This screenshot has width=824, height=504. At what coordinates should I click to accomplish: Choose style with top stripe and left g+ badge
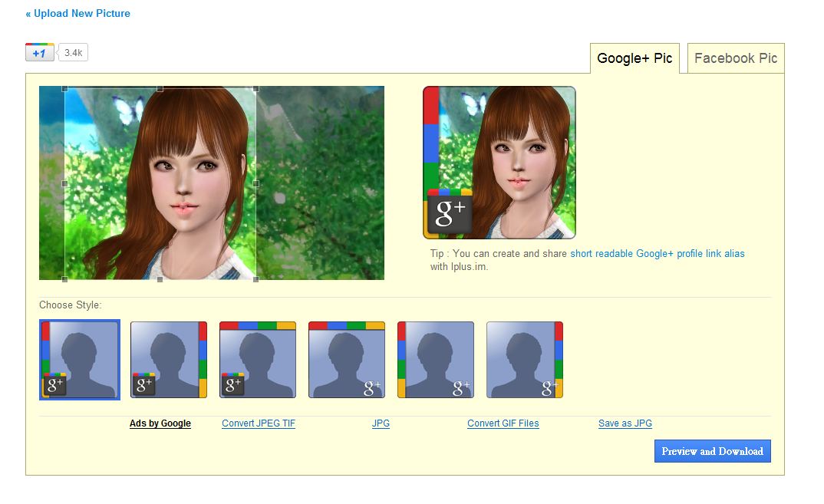258,360
